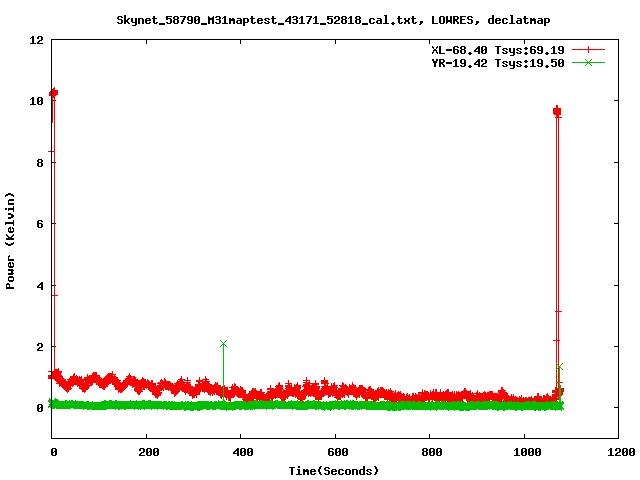This screenshot has width=640, height=480.
Task: Click the y-axis tick label 12
Action: 36,40
